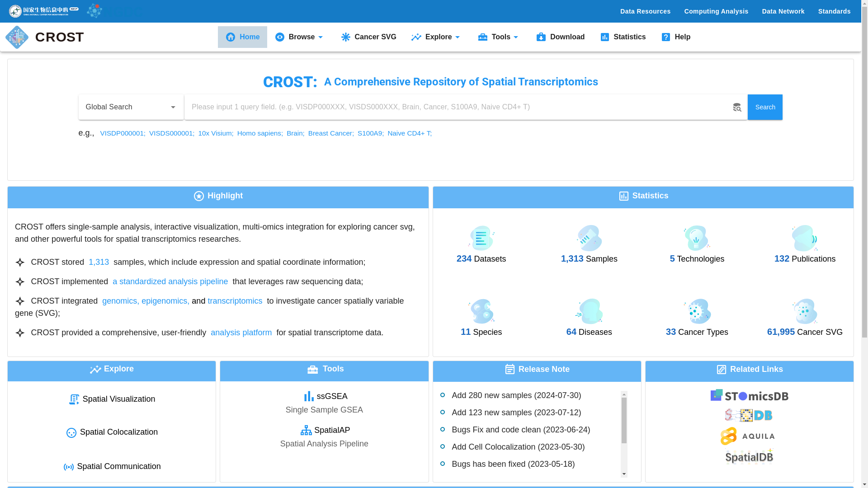Click the Publications statistics icon
This screenshot has width=868, height=488.
[805, 238]
